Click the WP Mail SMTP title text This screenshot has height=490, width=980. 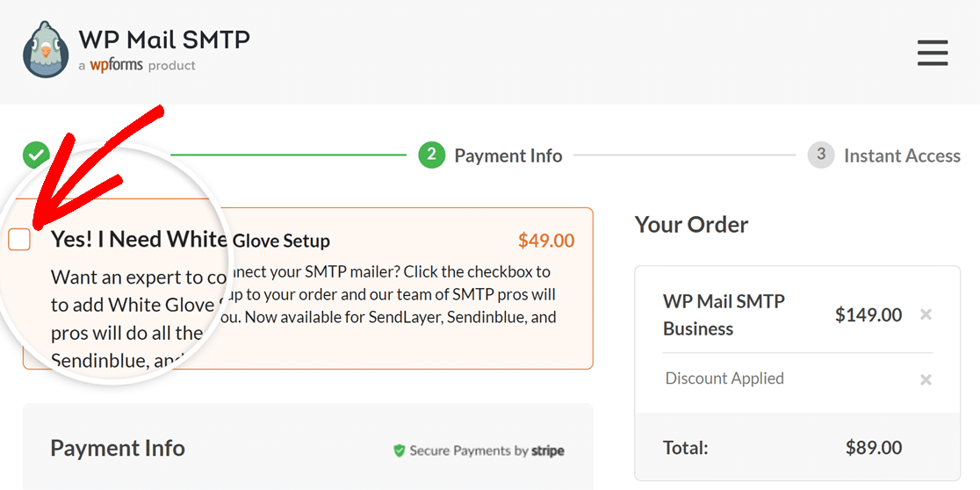pos(163,40)
